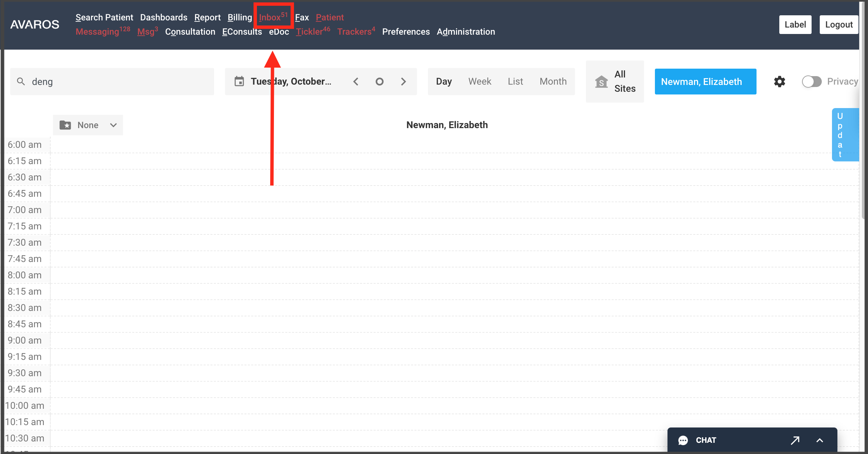The width and height of the screenshot is (868, 454).
Task: Click the Newman, Elizabeth column header
Action: click(447, 125)
